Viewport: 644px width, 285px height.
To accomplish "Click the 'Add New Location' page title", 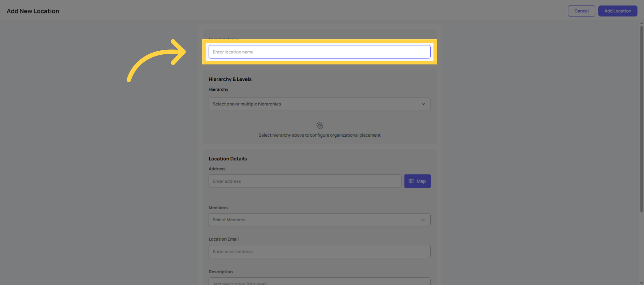I will coord(33,11).
